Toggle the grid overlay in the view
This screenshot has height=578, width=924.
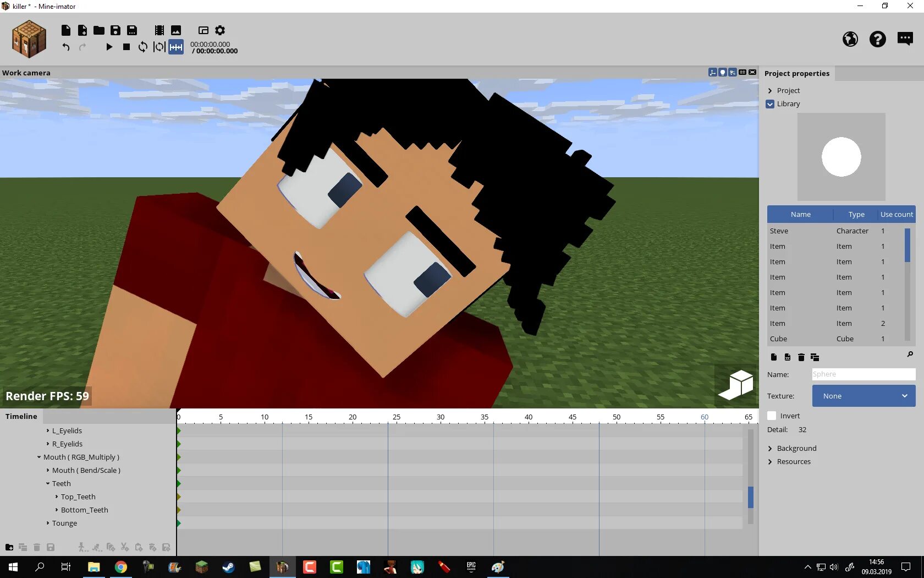tap(743, 72)
